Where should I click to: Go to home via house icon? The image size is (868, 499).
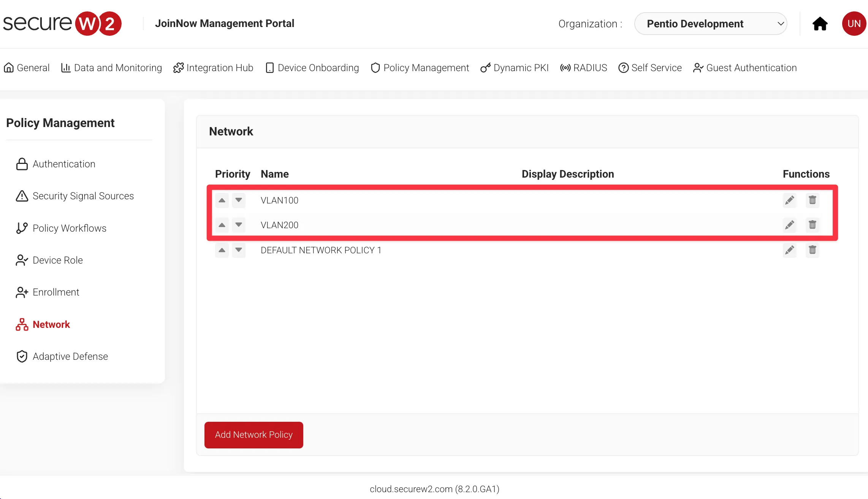(820, 24)
